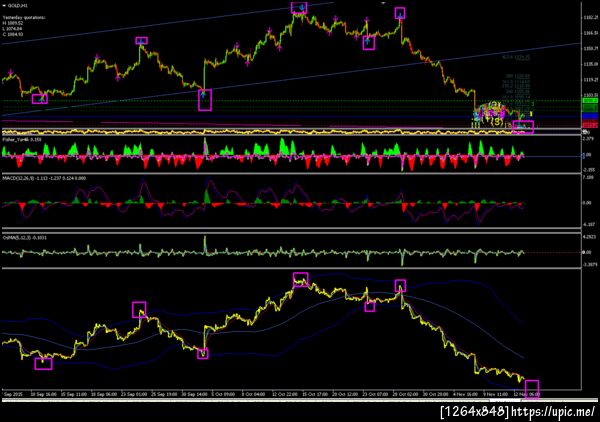Select the Fisher_Yur4ik indicator label
600x422 pixels.
coord(22,140)
